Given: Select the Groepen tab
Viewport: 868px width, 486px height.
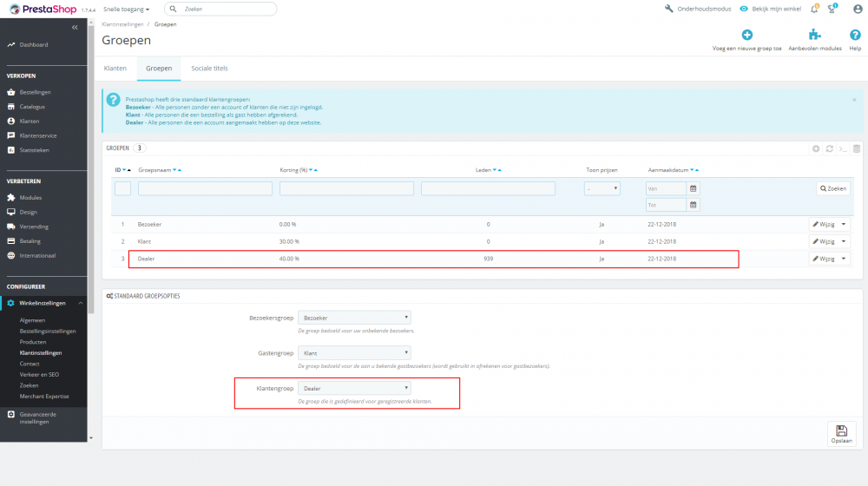Looking at the screenshot, I should (x=159, y=69).
